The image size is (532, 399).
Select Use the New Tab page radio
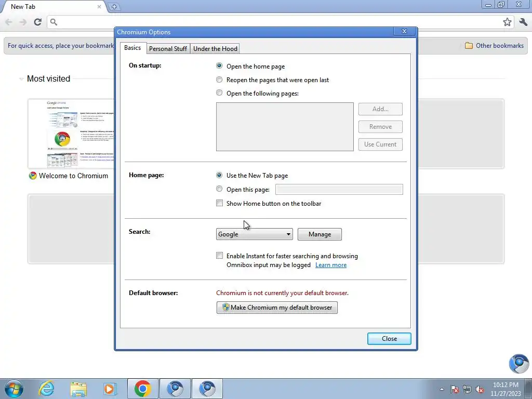click(x=219, y=175)
